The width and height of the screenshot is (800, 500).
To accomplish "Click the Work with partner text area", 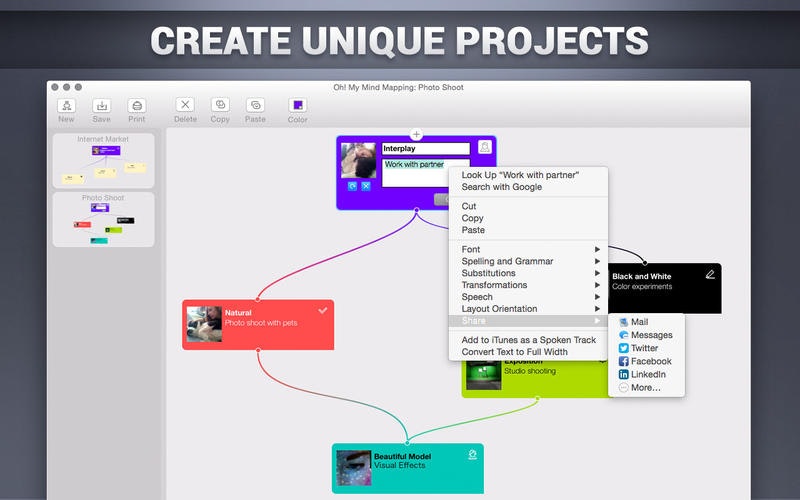I will coord(415,173).
